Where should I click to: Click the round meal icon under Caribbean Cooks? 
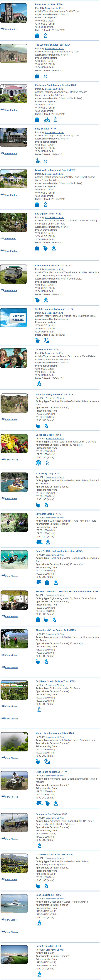click(x=38, y=463)
